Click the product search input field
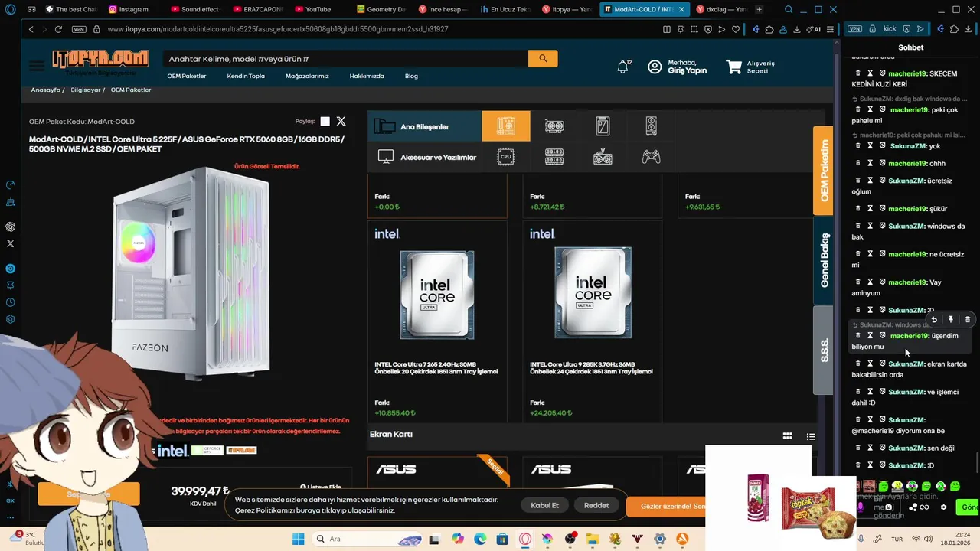Screen dimensions: 980x551 pyautogui.click(x=345, y=59)
